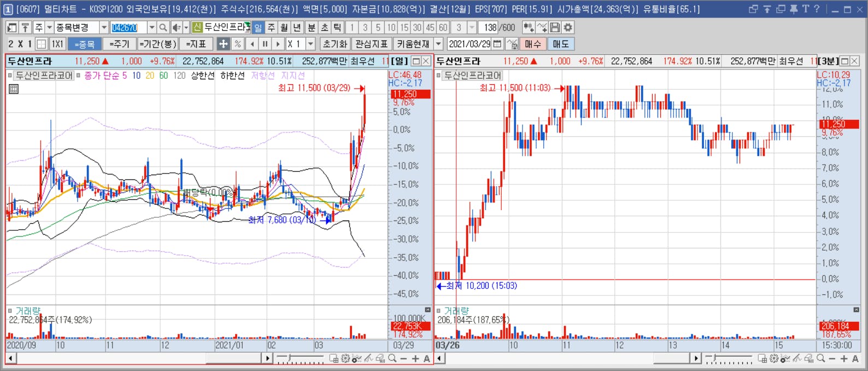This screenshot has width=868, height=371.
Task: Select 1-minute interval button
Action: click(x=352, y=27)
